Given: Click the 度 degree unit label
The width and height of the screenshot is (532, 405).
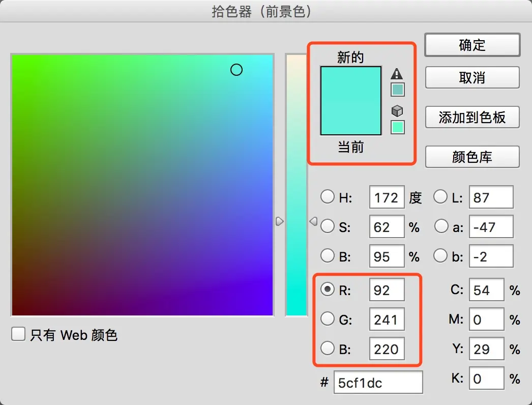Looking at the screenshot, I should coord(416,197).
